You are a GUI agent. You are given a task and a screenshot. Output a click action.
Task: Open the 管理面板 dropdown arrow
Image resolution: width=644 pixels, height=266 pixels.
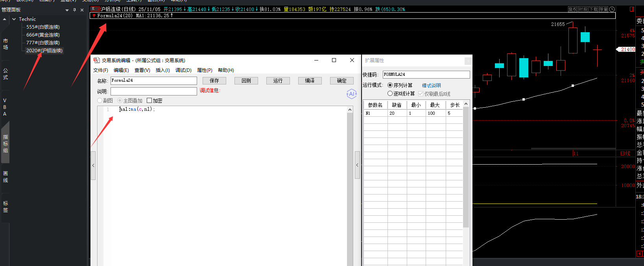[67, 10]
